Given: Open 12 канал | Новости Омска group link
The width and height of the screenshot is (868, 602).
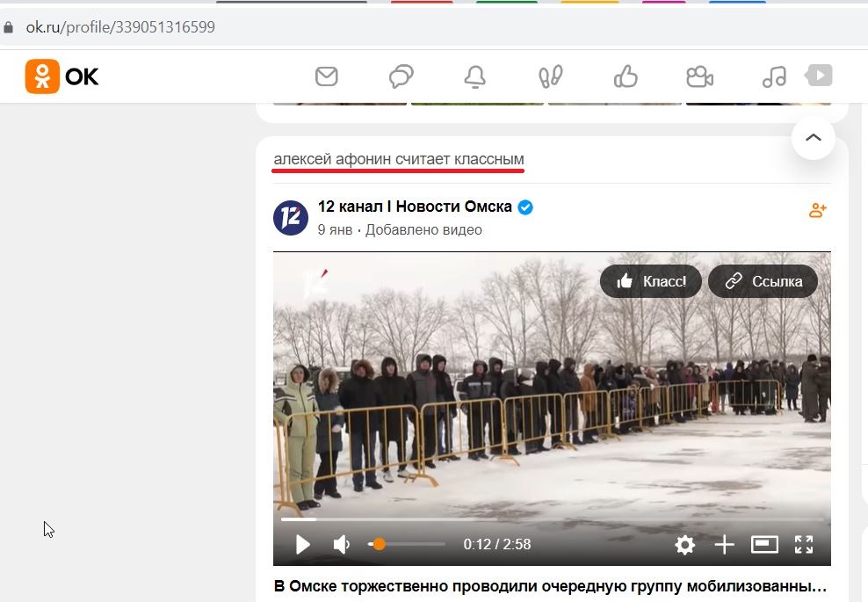Looking at the screenshot, I should (415, 207).
